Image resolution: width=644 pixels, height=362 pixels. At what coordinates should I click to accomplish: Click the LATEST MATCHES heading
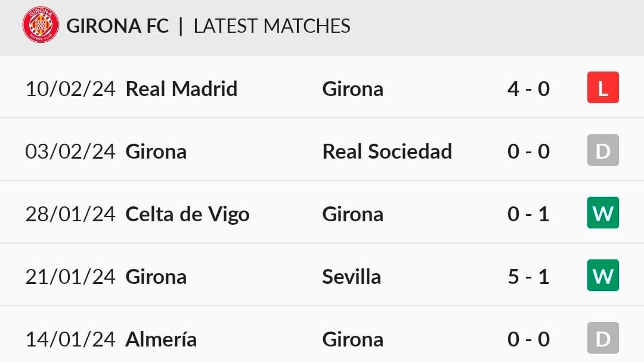point(272,26)
